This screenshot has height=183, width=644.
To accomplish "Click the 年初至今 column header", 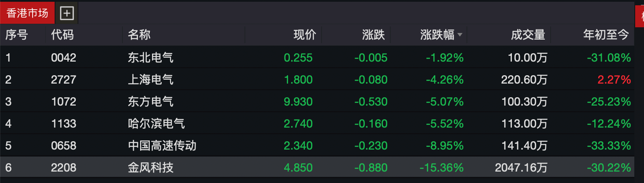I will pos(606,35).
